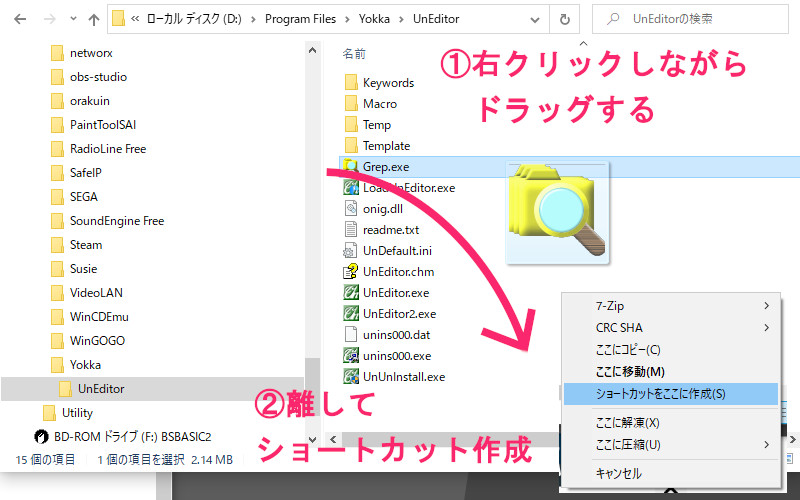Click the file list horizontal scroll left arrow
This screenshot has width=800, height=500.
333,439
